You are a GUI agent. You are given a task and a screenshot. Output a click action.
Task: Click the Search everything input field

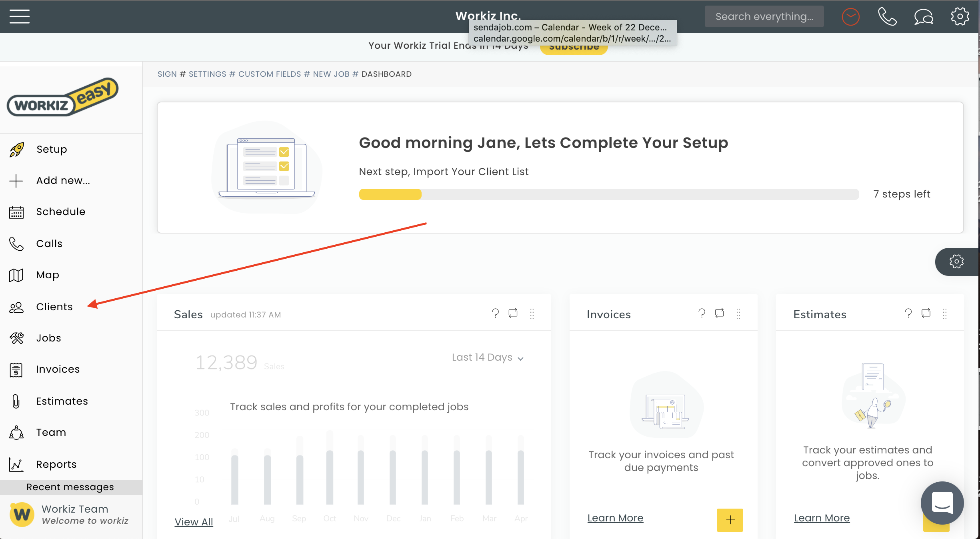click(x=764, y=17)
